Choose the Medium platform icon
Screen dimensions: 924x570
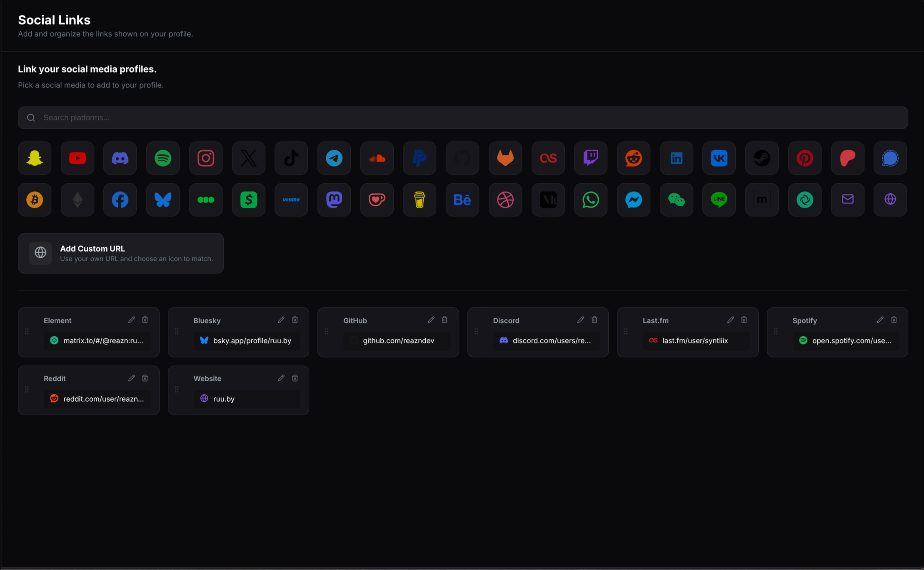click(548, 200)
